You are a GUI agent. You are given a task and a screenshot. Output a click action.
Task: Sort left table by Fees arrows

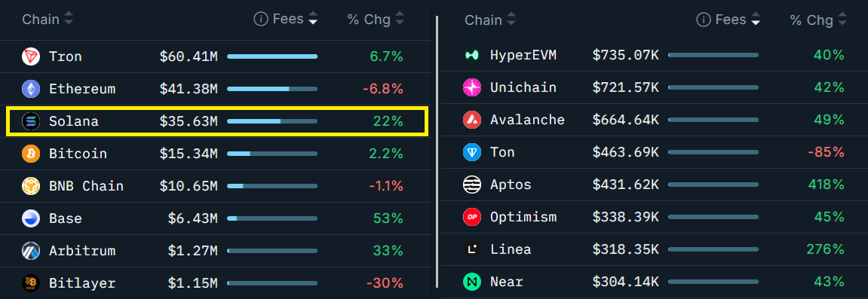click(x=313, y=19)
